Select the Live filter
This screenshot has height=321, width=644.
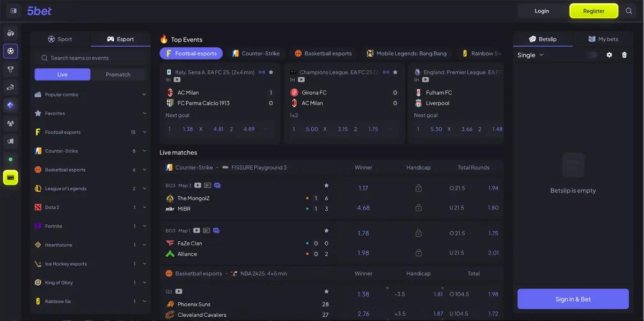62,75
